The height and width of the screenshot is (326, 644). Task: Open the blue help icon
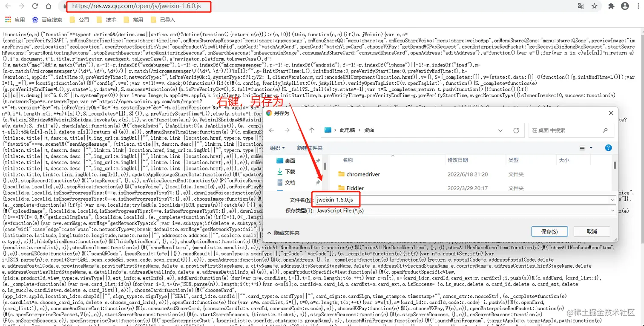click(609, 148)
